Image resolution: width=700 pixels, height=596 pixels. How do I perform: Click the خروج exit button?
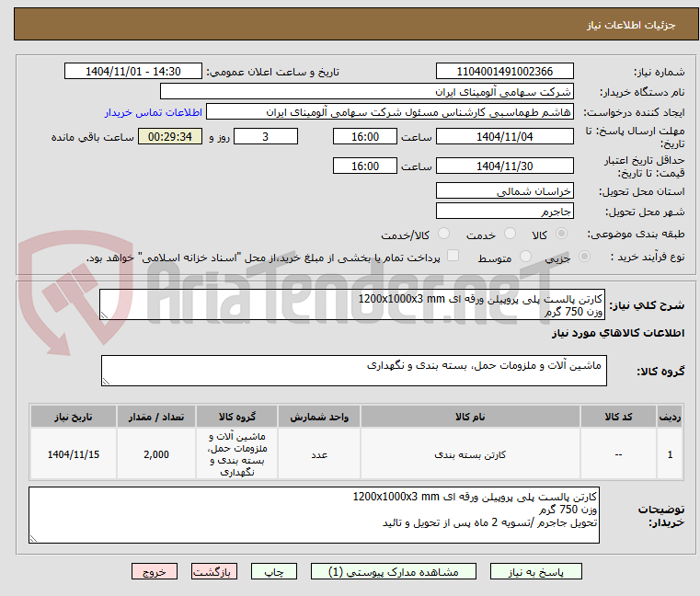click(x=154, y=571)
